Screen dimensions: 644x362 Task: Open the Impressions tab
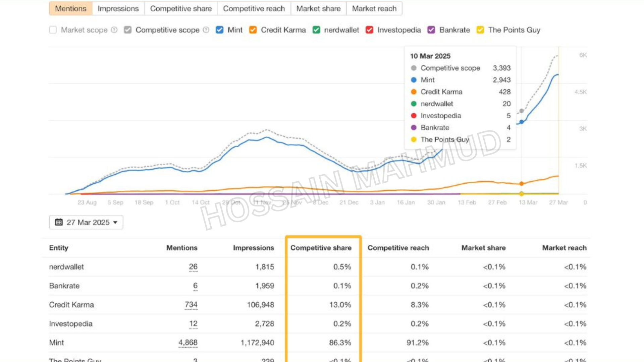point(118,8)
